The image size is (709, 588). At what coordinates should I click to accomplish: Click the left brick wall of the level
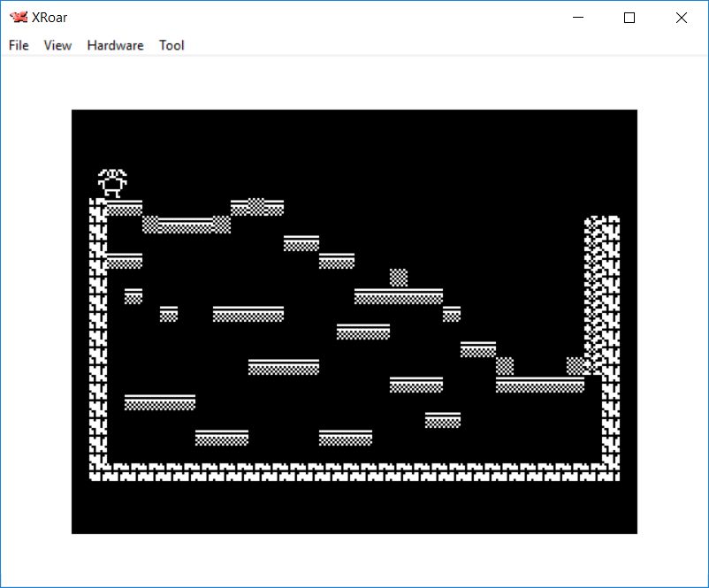[x=98, y=336]
